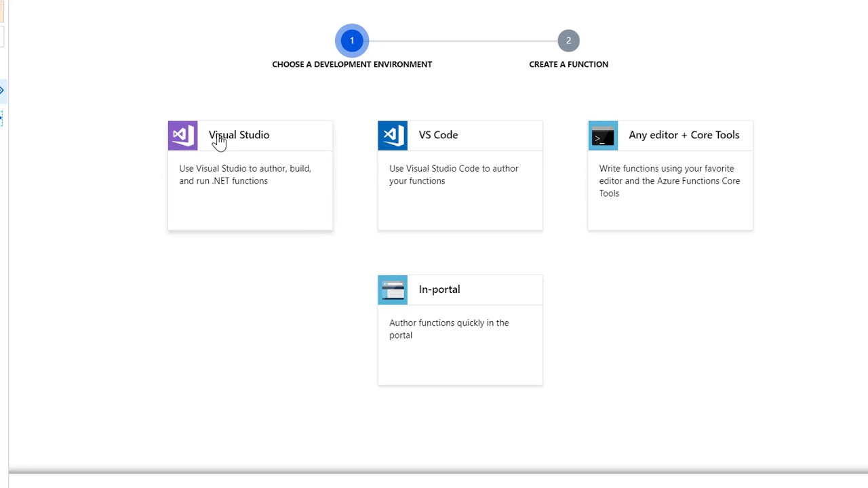This screenshot has width=868, height=488.
Task: Choose the VS Code card title
Action: pyautogui.click(x=438, y=135)
